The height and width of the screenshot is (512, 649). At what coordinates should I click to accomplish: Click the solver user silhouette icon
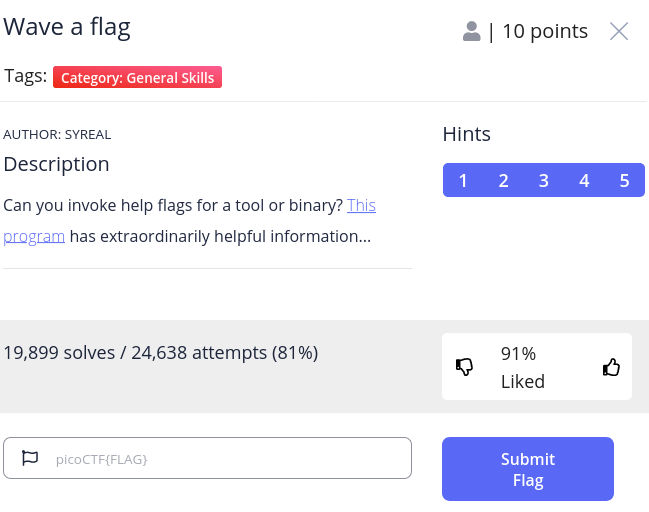tap(472, 31)
